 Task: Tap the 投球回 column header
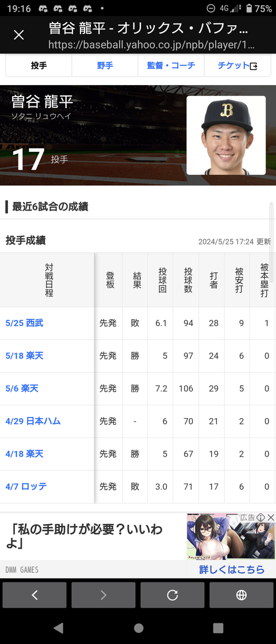pyautogui.click(x=162, y=279)
